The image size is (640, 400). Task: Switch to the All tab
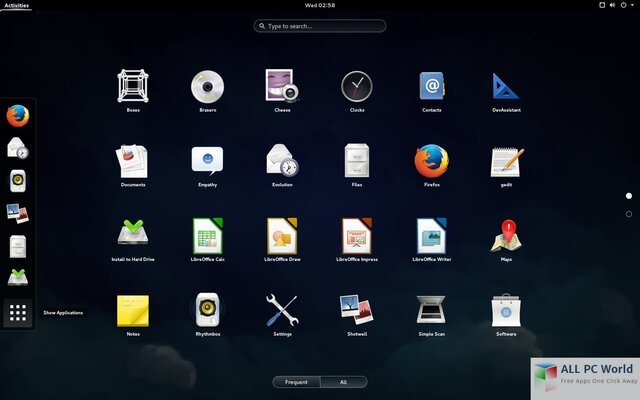tap(344, 382)
